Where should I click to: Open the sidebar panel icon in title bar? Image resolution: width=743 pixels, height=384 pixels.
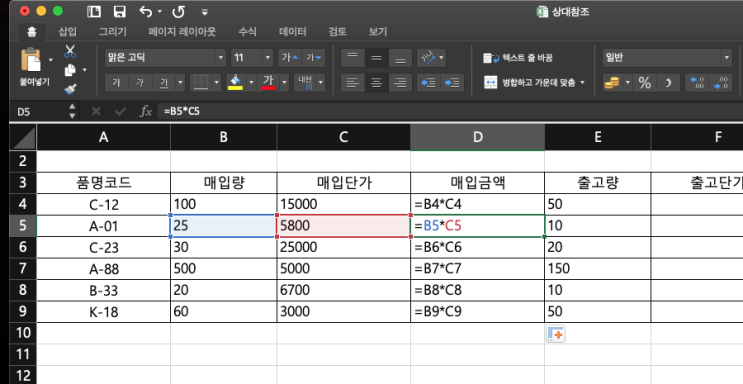tap(94, 12)
